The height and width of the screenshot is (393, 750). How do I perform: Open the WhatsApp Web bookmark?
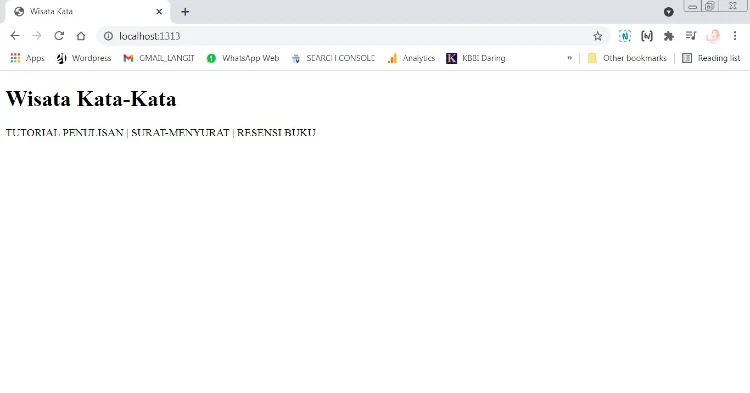pyautogui.click(x=243, y=58)
